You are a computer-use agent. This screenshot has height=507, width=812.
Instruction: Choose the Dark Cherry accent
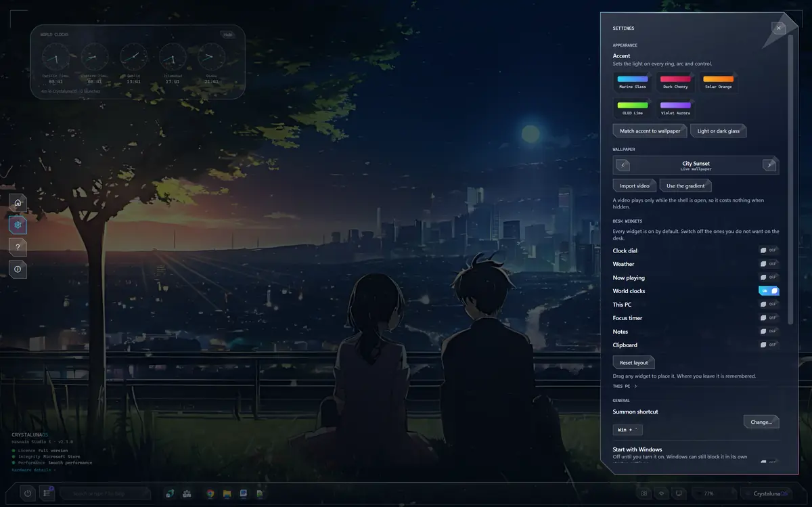tap(675, 83)
